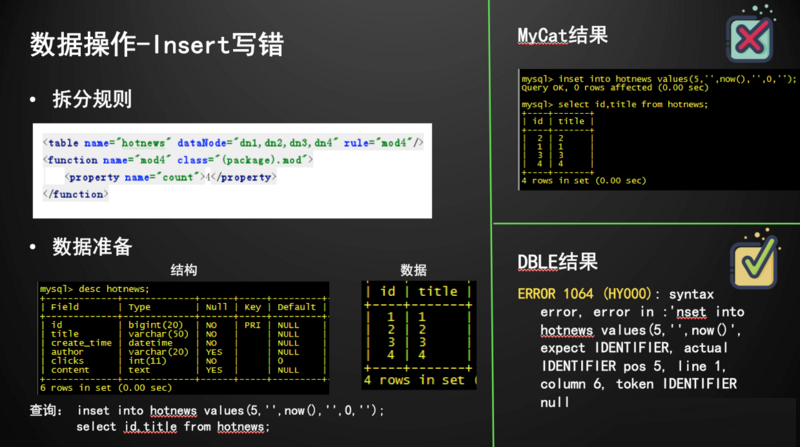
Task: Click the white XML rule code snippet image
Action: pos(232,171)
